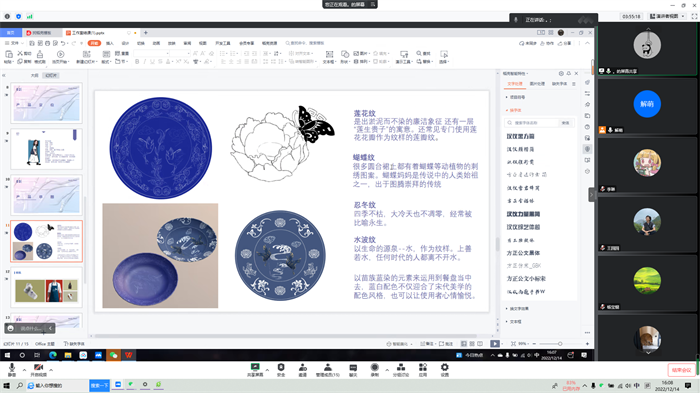The image size is (700, 393).
Task: Click the WPS icon in shared taskbar
Action: coord(129,355)
